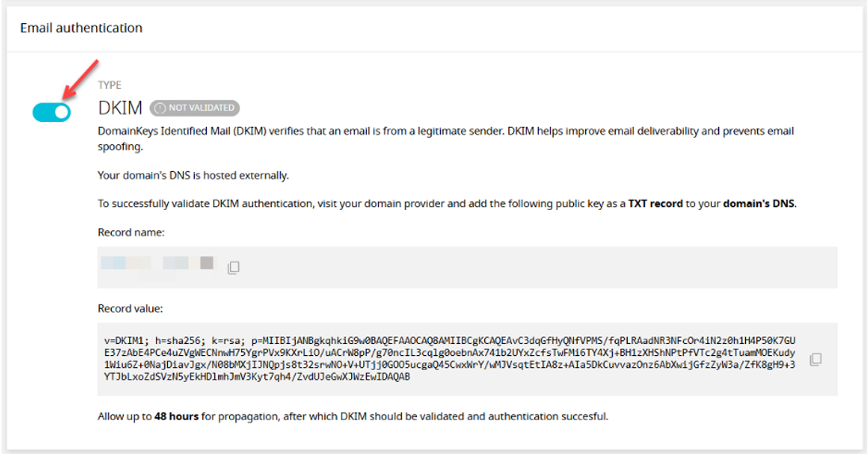Copy the Record name to clipboard
The width and height of the screenshot is (868, 455).
234,267
